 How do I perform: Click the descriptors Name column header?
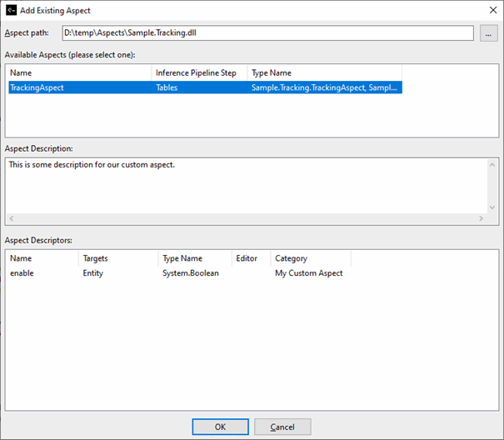pyautogui.click(x=40, y=258)
